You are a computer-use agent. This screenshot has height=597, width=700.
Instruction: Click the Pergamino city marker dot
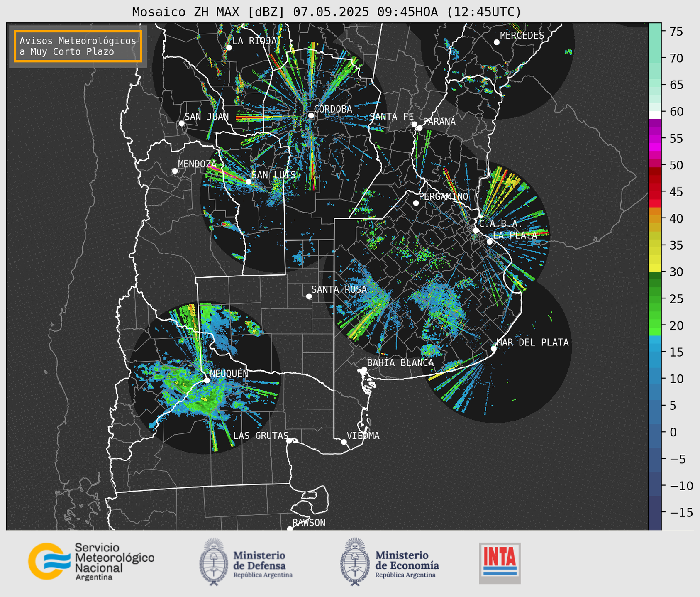[x=416, y=203]
